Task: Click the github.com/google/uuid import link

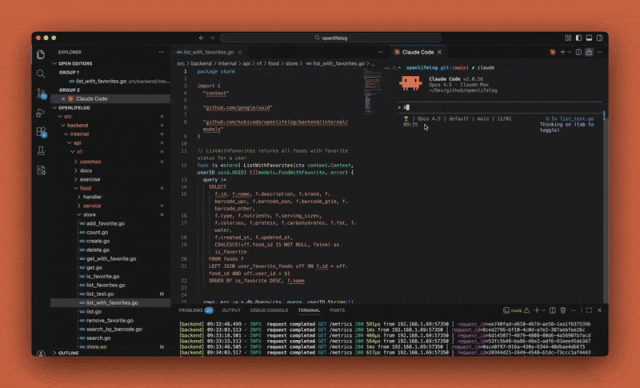Action: [238, 108]
